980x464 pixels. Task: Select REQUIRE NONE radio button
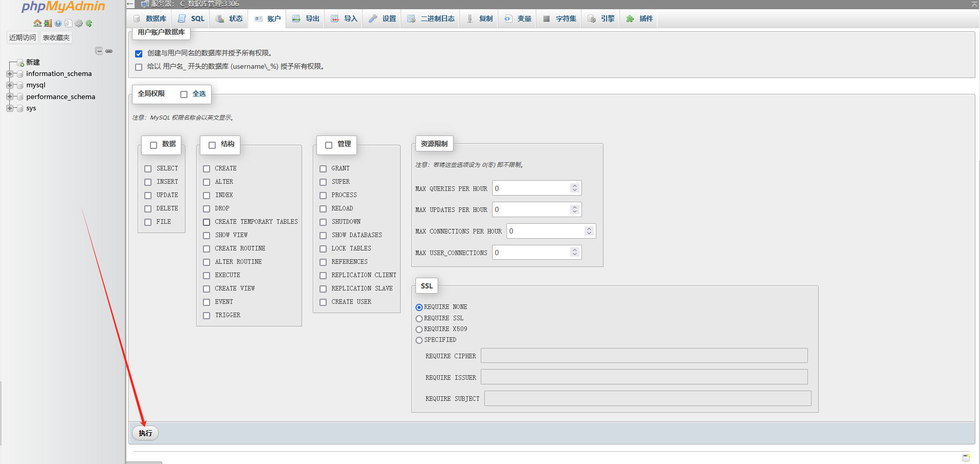(x=419, y=307)
